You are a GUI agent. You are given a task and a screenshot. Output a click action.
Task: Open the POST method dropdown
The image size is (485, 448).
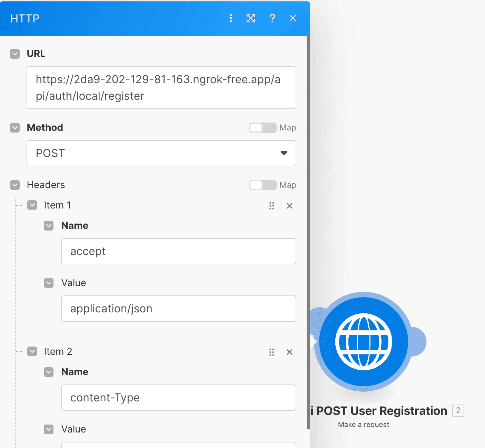[161, 153]
